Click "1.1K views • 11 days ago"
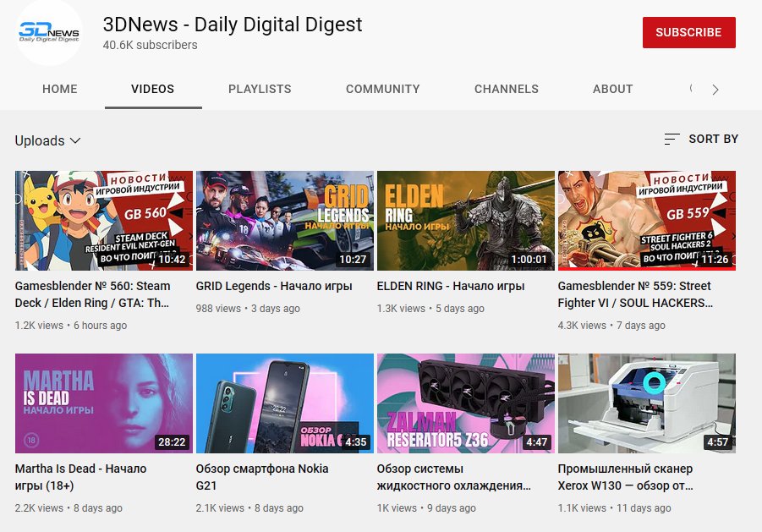 coord(614,508)
